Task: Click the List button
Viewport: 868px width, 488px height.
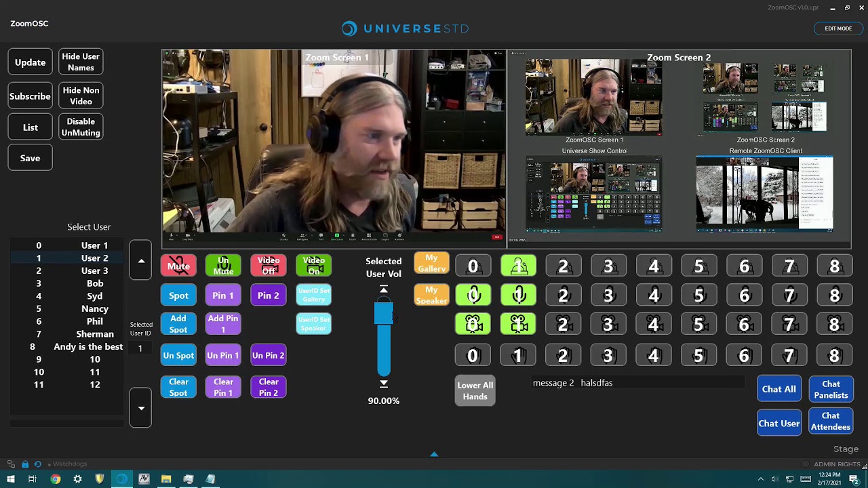Action: click(30, 127)
